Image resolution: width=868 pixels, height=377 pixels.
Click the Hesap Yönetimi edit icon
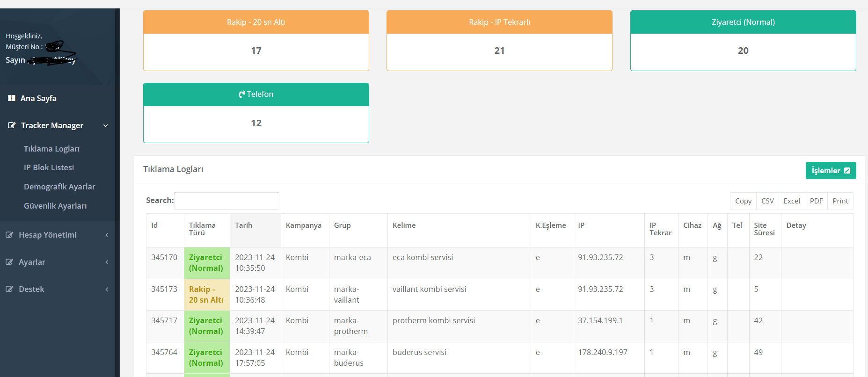click(x=9, y=235)
